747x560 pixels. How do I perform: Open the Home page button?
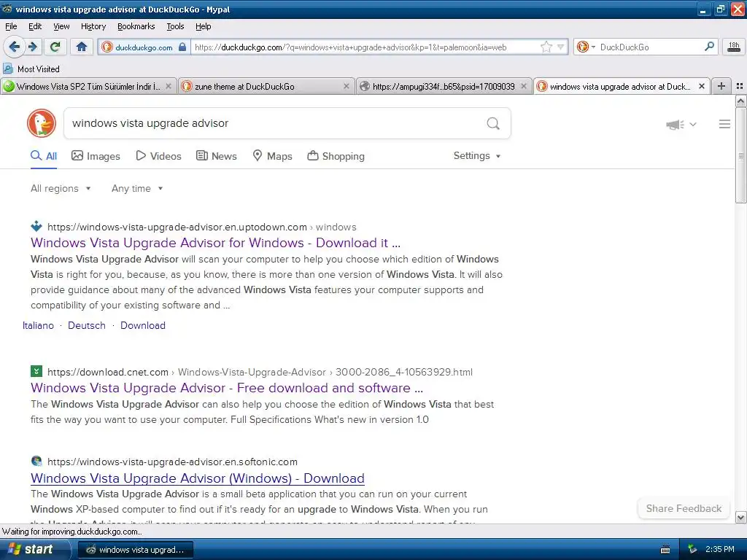[82, 47]
